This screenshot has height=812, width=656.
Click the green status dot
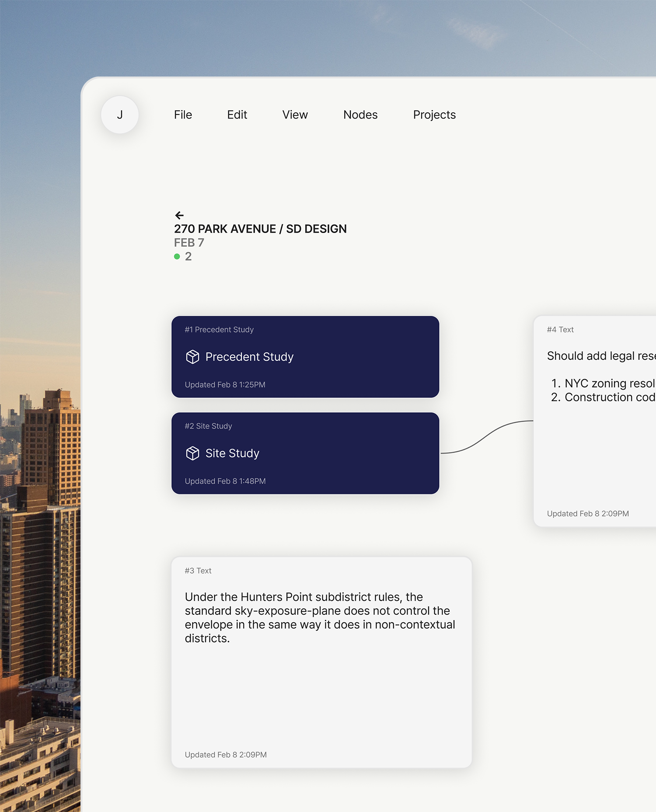click(x=177, y=257)
